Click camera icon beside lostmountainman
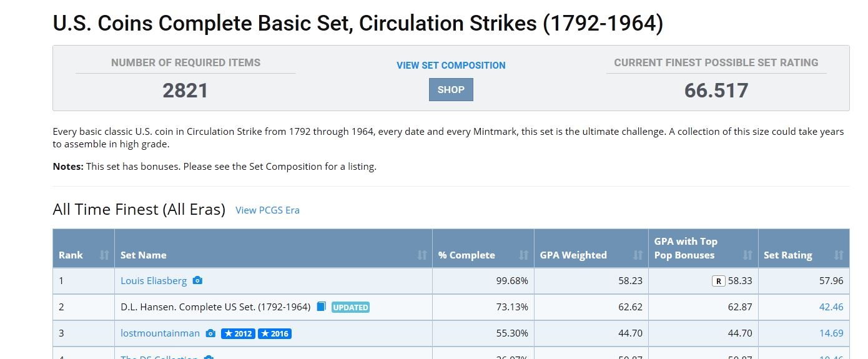This screenshot has width=868, height=359. [210, 333]
